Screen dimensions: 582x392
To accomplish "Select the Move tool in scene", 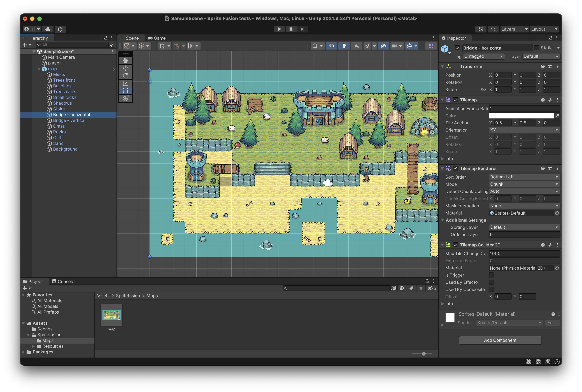I will (125, 68).
